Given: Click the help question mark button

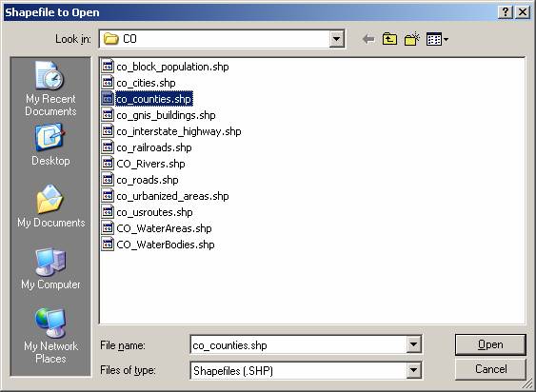Looking at the screenshot, I should (506, 12).
